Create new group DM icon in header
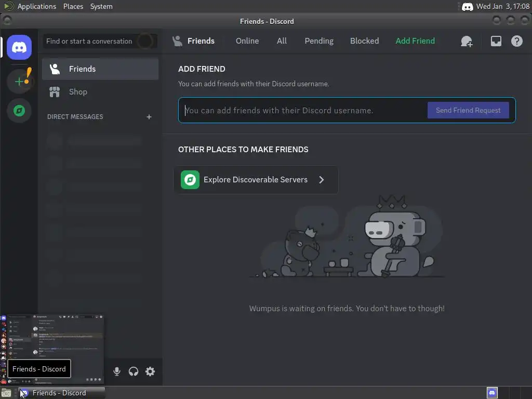 click(467, 41)
